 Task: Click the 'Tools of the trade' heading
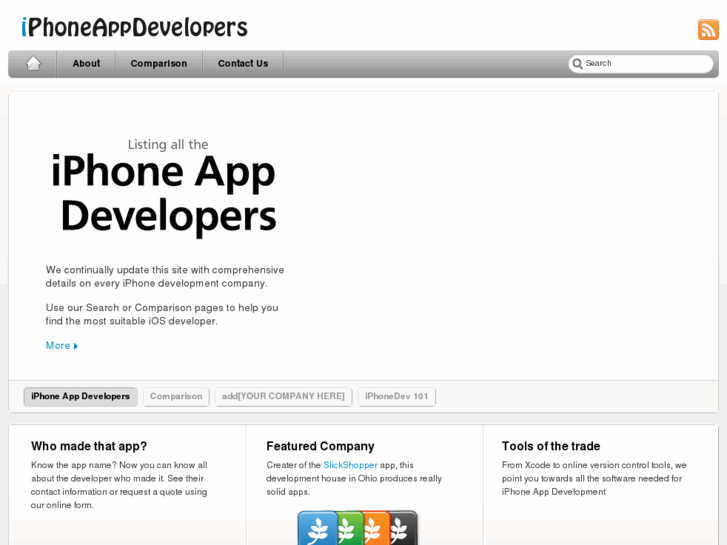pos(551,446)
